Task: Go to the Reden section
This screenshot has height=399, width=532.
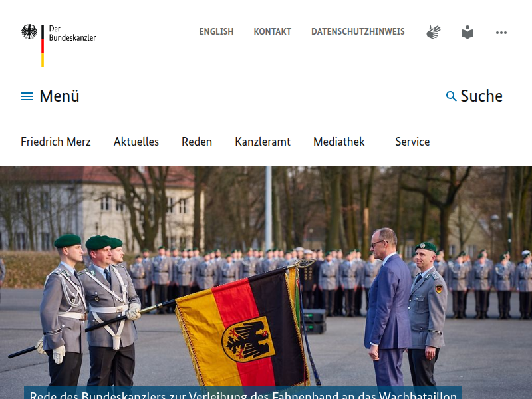Action: [197, 142]
